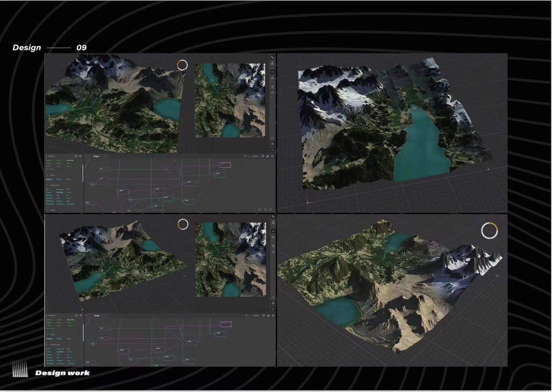Click the round icon beside Combine, upper Graph
This screenshot has height=392, width=552.
(x=263, y=156)
